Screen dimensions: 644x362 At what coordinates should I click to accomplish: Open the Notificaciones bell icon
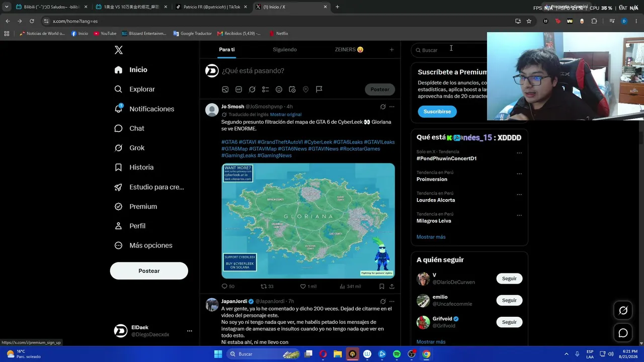click(x=118, y=109)
